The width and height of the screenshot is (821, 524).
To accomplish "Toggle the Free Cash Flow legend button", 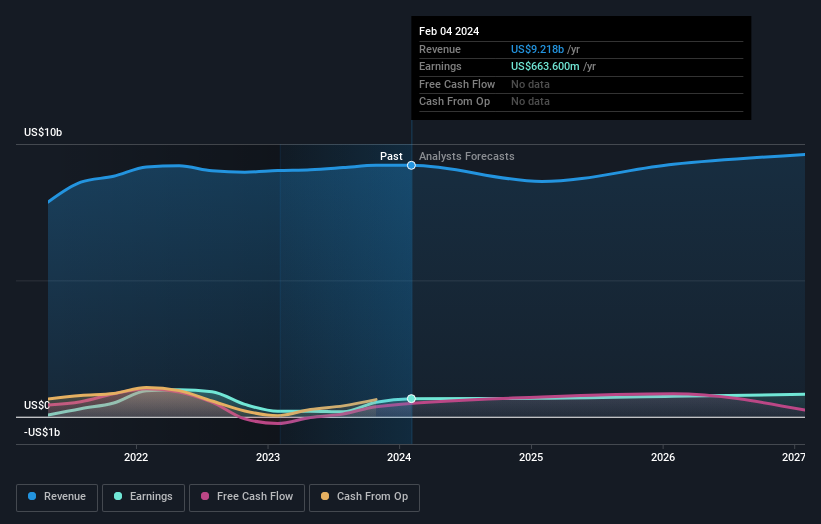I will pyautogui.click(x=247, y=497).
